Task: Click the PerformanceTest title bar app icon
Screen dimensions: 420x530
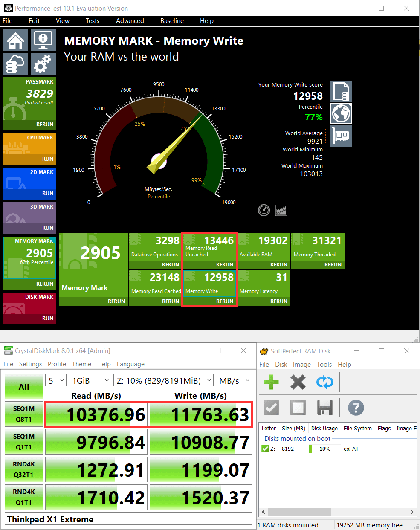Action: tap(8, 8)
